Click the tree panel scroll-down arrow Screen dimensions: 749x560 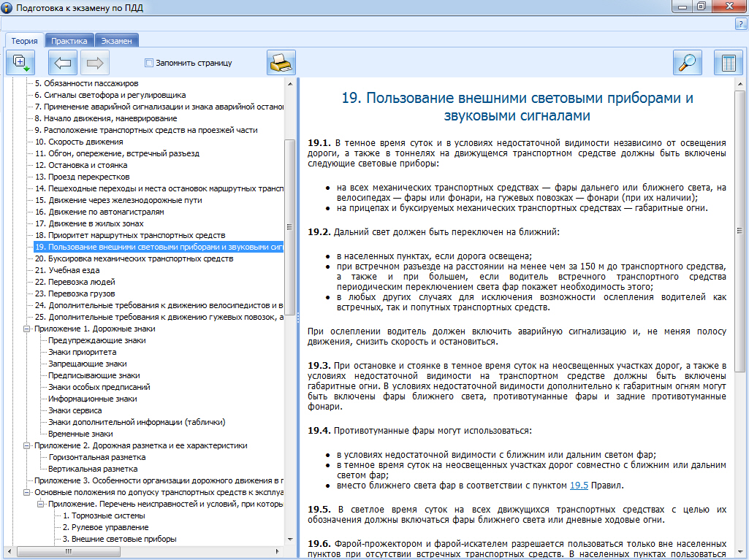tap(289, 540)
